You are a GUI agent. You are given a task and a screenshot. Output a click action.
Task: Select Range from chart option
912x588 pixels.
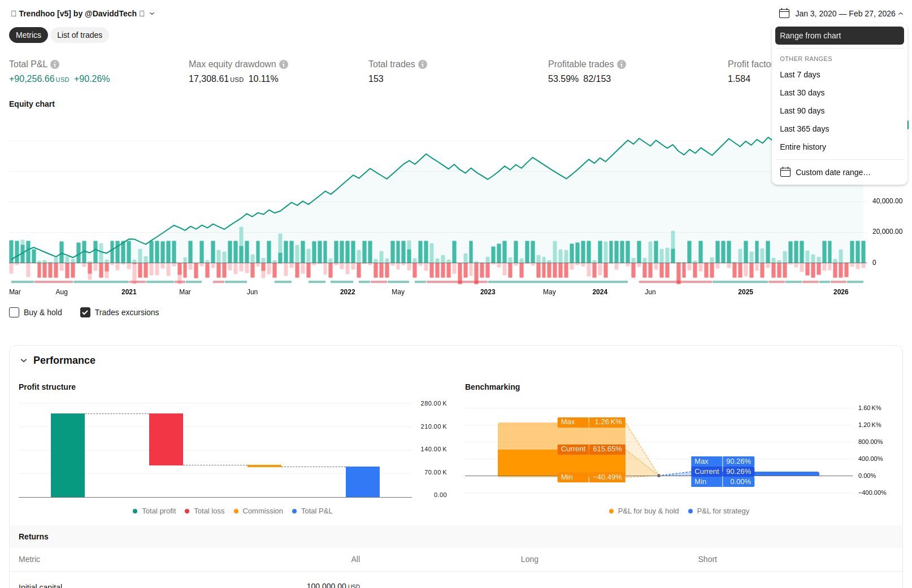[810, 36]
